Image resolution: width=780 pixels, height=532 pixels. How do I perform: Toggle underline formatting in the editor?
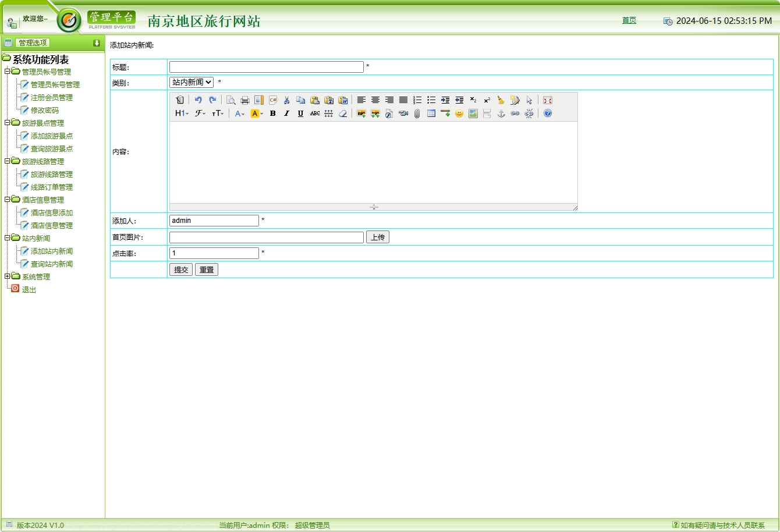[x=300, y=114]
